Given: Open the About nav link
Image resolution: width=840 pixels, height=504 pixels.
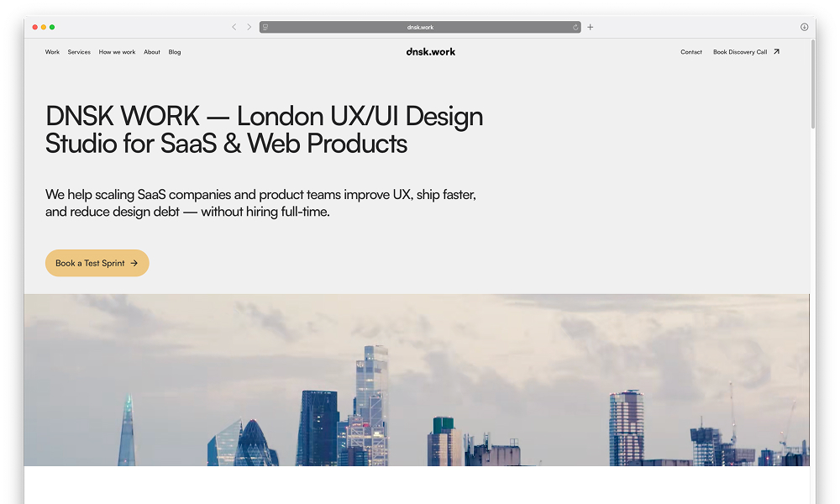Looking at the screenshot, I should pos(151,52).
